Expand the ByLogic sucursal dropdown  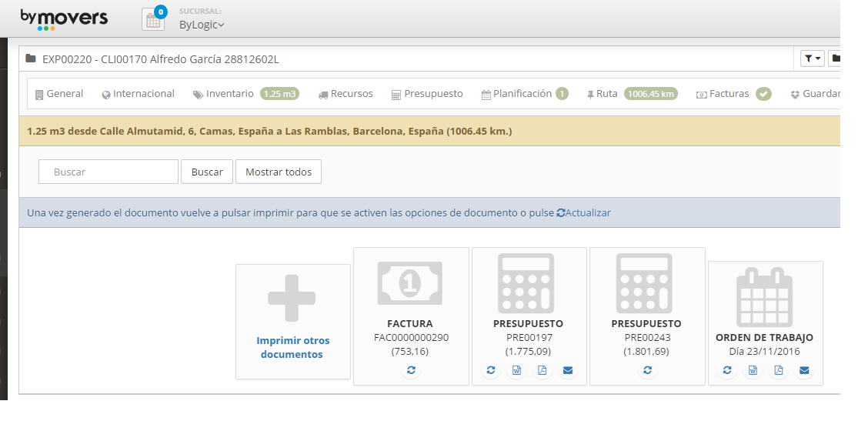(x=202, y=25)
